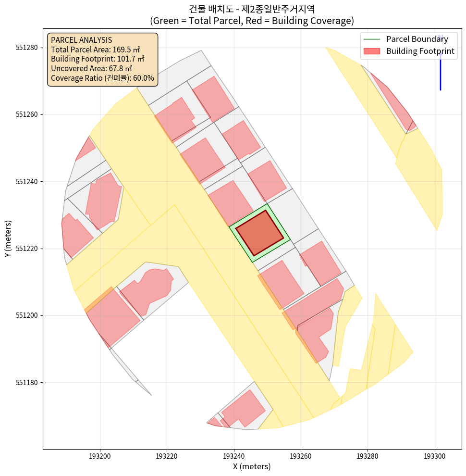The height and width of the screenshot is (476, 466).
Task: Click the red Building Footprint legend swatch
Action: coord(372,51)
